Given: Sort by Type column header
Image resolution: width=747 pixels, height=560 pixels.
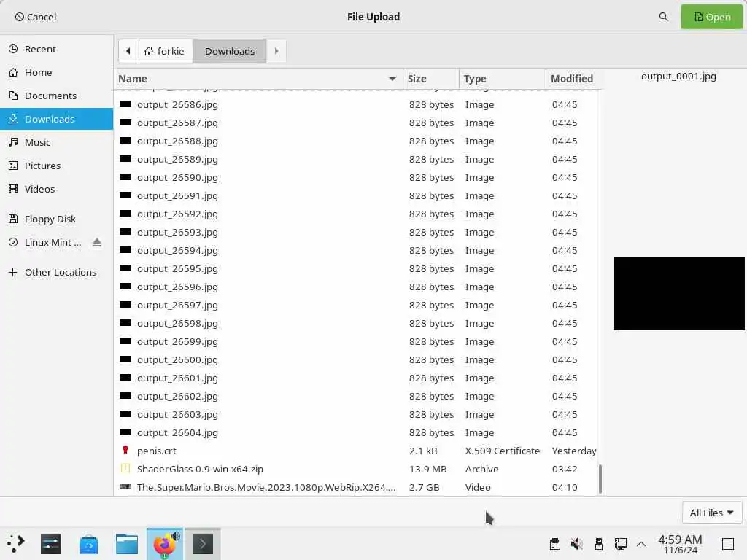Looking at the screenshot, I should pos(502,79).
